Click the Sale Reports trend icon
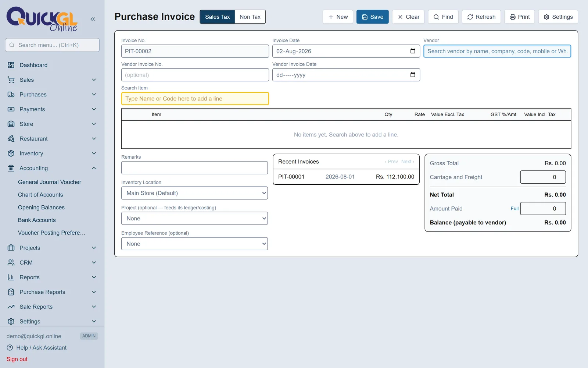 point(11,307)
